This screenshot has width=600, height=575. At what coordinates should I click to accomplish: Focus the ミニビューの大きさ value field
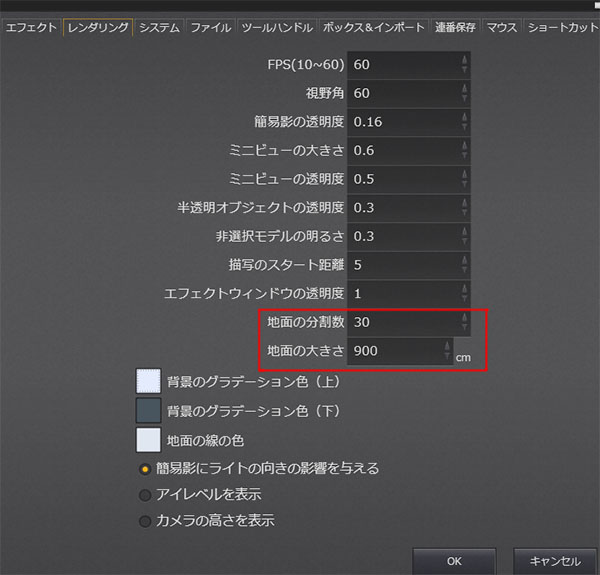point(402,151)
